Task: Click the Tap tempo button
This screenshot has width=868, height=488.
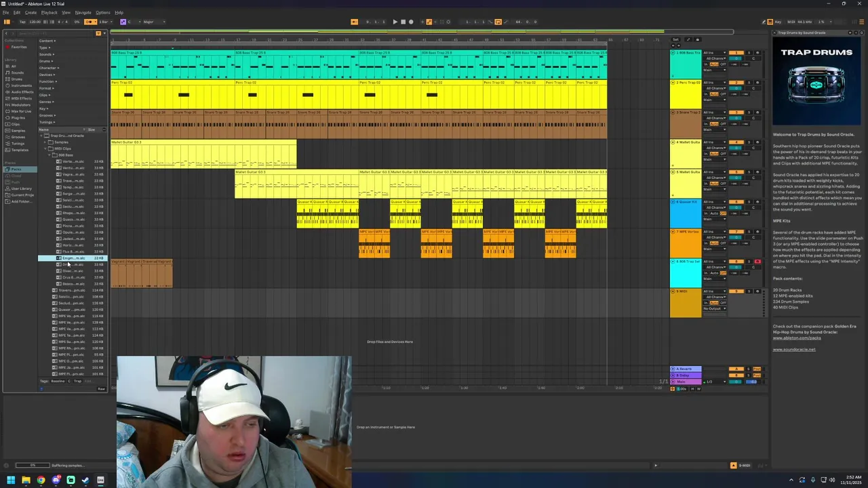Action: click(22, 22)
